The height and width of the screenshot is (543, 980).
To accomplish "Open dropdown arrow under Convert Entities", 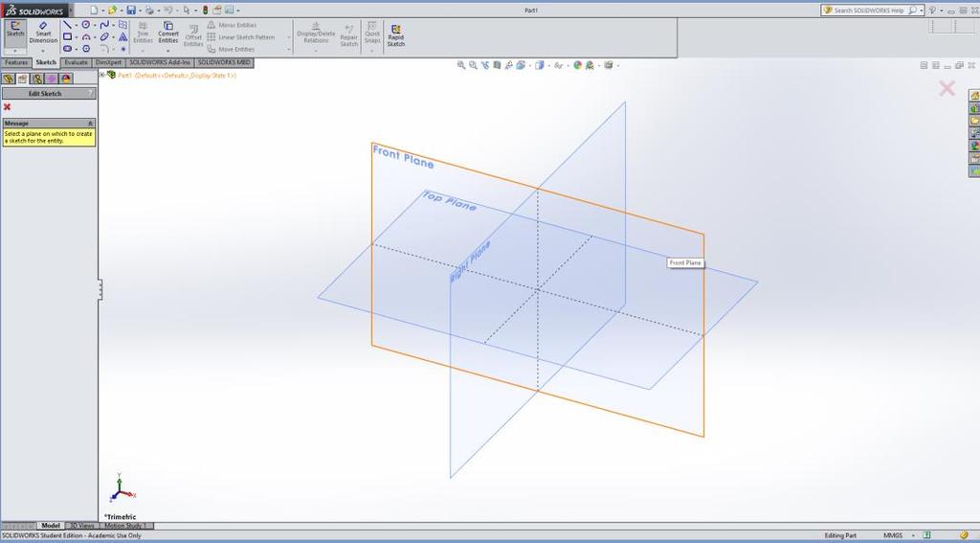I will (x=168, y=51).
